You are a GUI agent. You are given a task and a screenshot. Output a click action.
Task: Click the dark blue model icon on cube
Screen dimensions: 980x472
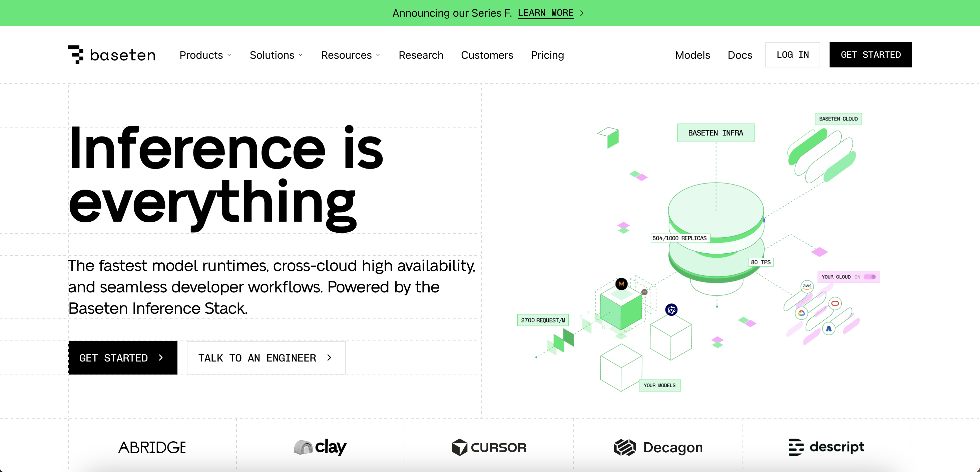[671, 309]
